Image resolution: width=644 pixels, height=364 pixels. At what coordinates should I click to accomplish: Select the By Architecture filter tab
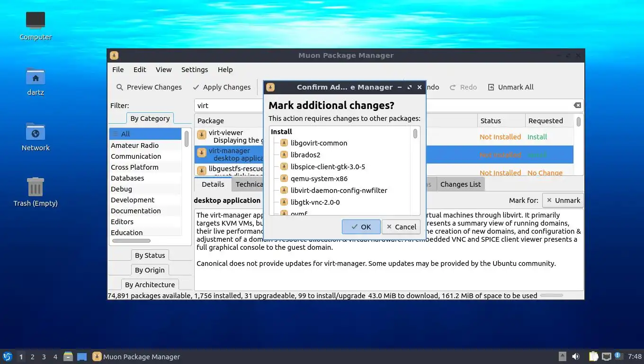pyautogui.click(x=150, y=285)
